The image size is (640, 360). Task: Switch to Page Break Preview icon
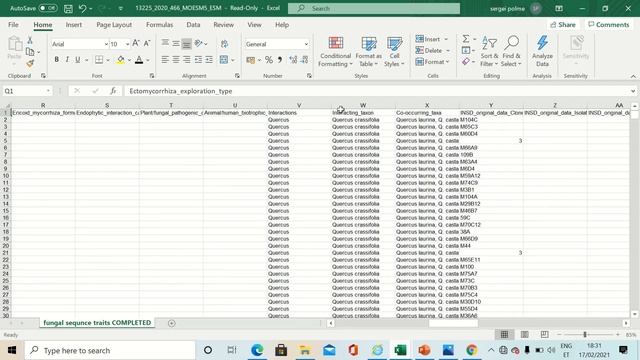(544, 334)
